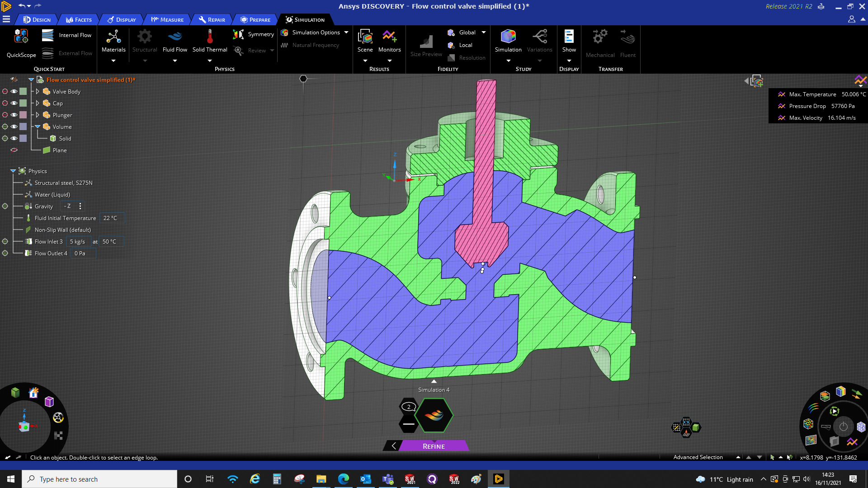Switch to the Prepare tab
The image size is (868, 488).
pos(255,19)
